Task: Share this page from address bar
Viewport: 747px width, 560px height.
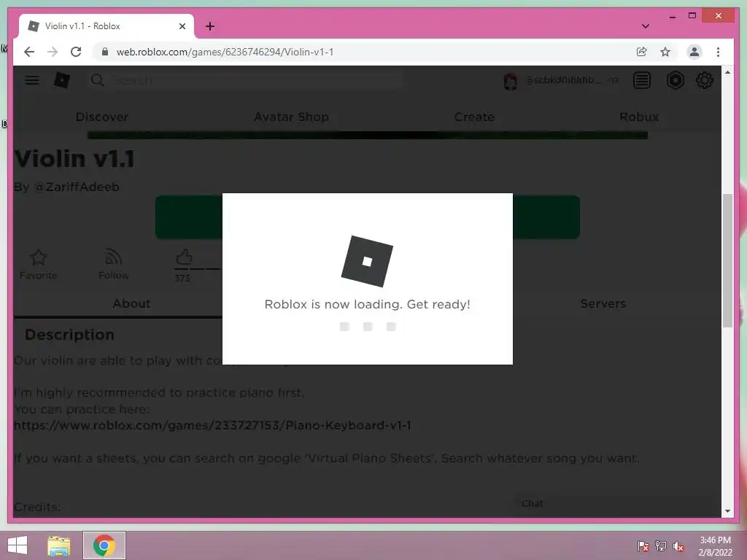Action: tap(642, 52)
